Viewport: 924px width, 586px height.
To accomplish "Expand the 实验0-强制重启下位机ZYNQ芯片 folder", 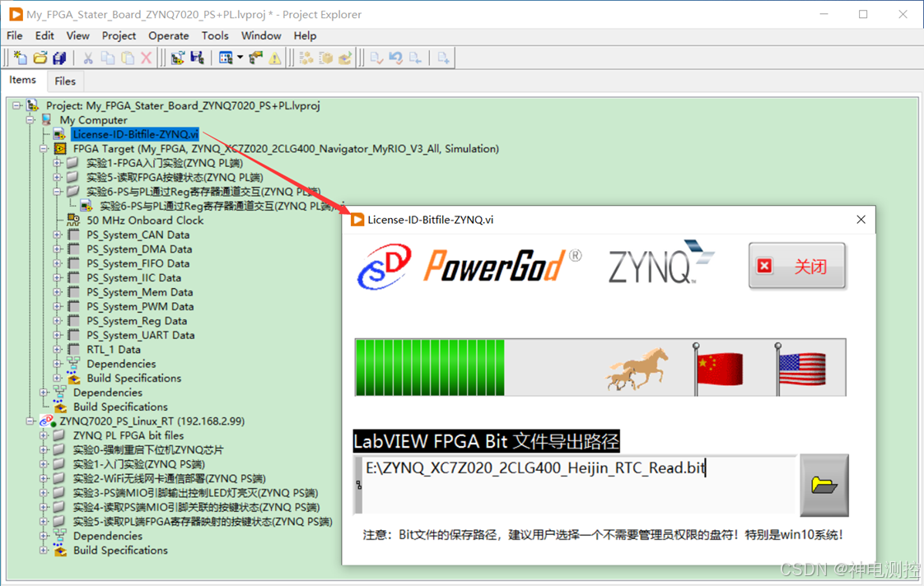I will (x=44, y=450).
